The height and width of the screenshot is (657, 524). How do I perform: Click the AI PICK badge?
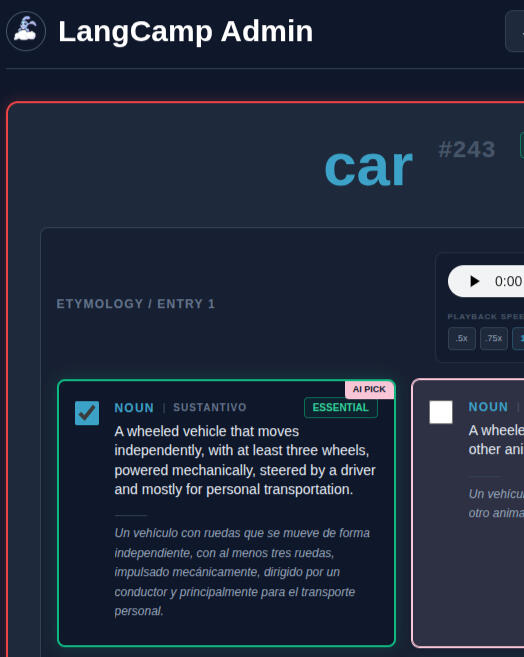pos(369,389)
